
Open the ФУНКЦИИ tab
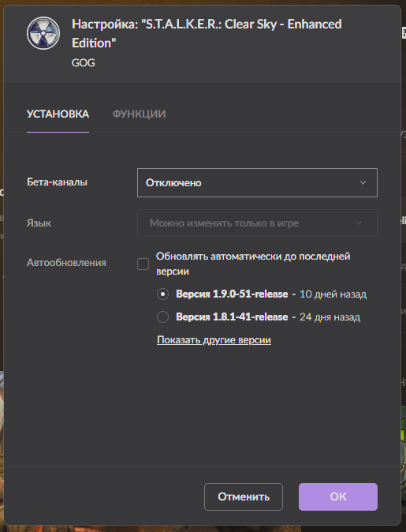139,114
